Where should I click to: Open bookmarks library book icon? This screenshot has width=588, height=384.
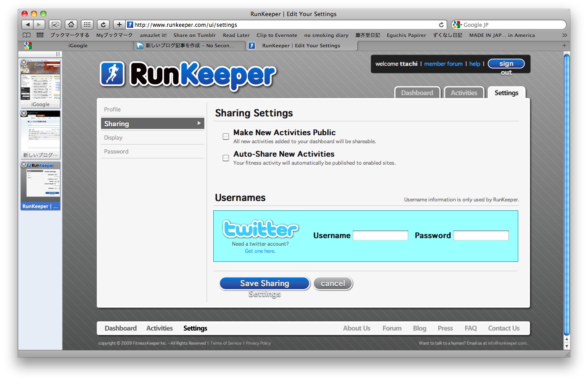pos(27,35)
